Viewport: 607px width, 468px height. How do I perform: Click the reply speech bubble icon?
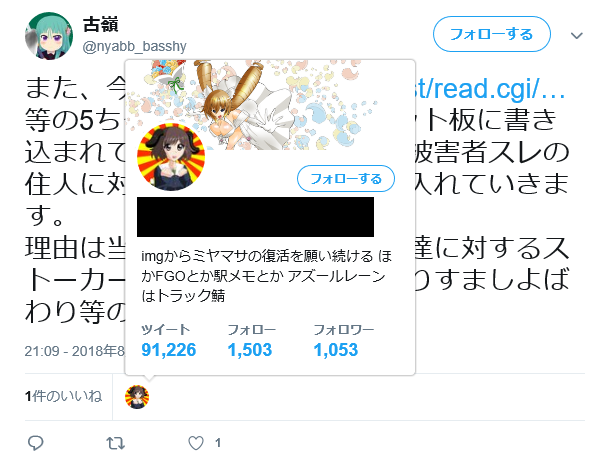36,443
